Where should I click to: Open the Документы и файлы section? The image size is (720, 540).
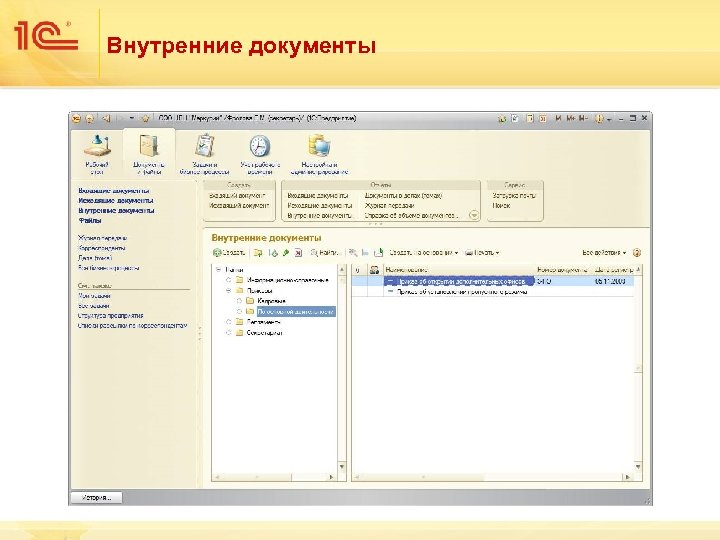pyautogui.click(x=148, y=155)
